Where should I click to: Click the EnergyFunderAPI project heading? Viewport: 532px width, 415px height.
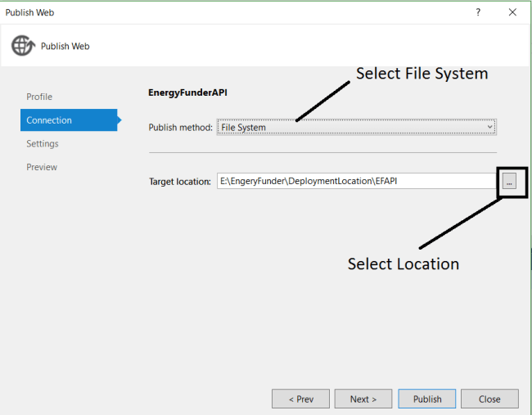(187, 92)
